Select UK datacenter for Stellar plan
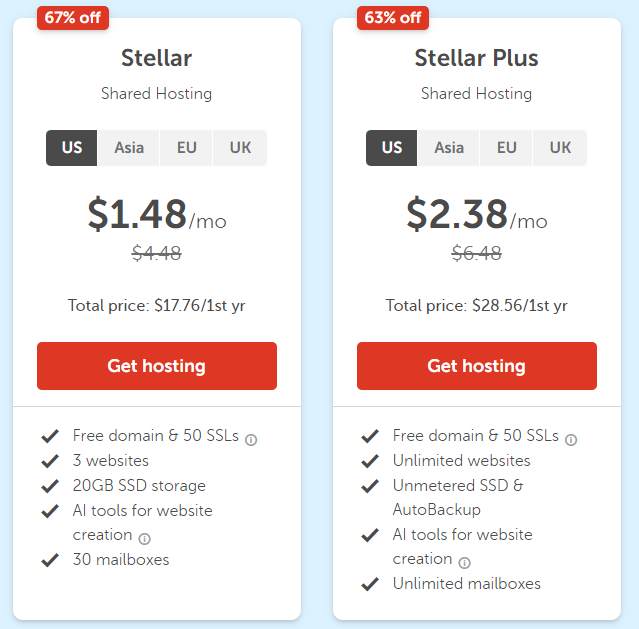Screen dimensions: 639x629 tap(240, 148)
